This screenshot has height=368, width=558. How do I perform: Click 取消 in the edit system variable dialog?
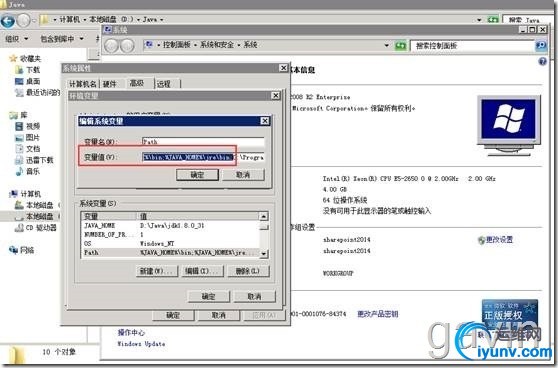point(243,175)
